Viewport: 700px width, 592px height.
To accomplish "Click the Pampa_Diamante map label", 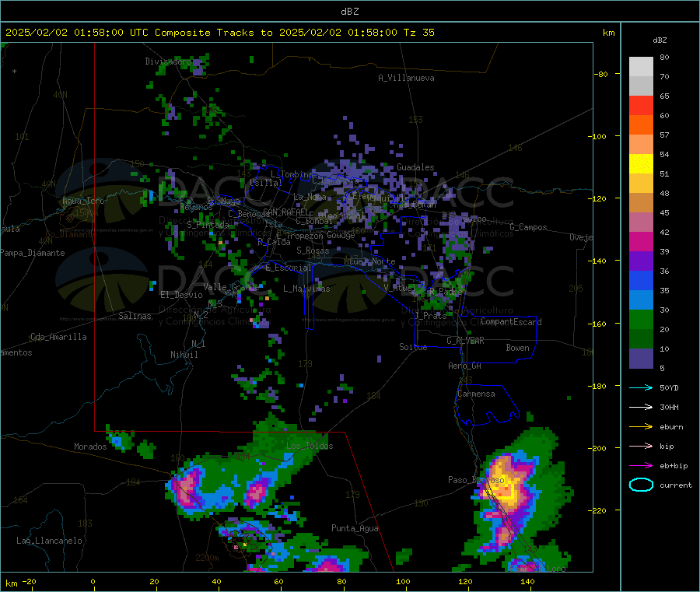I will pyautogui.click(x=33, y=253).
